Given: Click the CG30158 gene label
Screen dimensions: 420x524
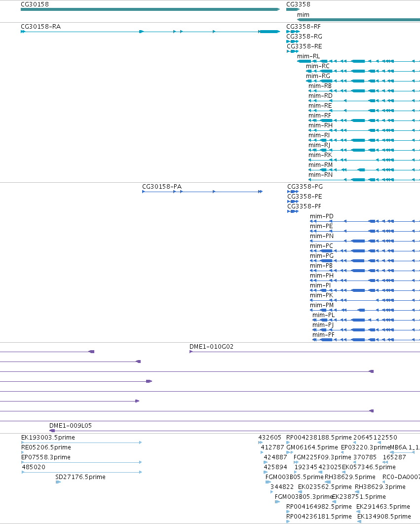Looking at the screenshot, I should [35, 4].
